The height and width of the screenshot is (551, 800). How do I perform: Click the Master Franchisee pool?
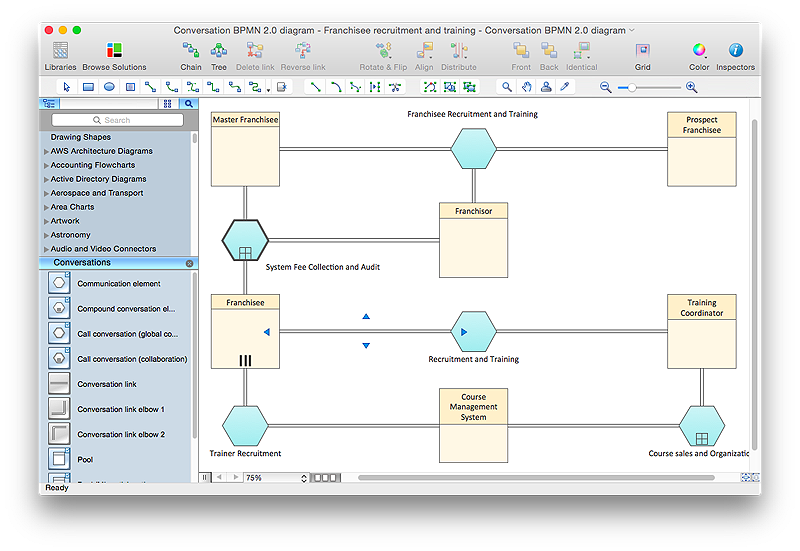tap(245, 149)
